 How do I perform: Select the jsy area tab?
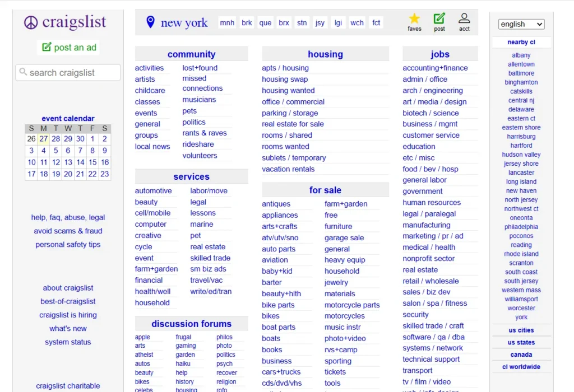pos(320,22)
